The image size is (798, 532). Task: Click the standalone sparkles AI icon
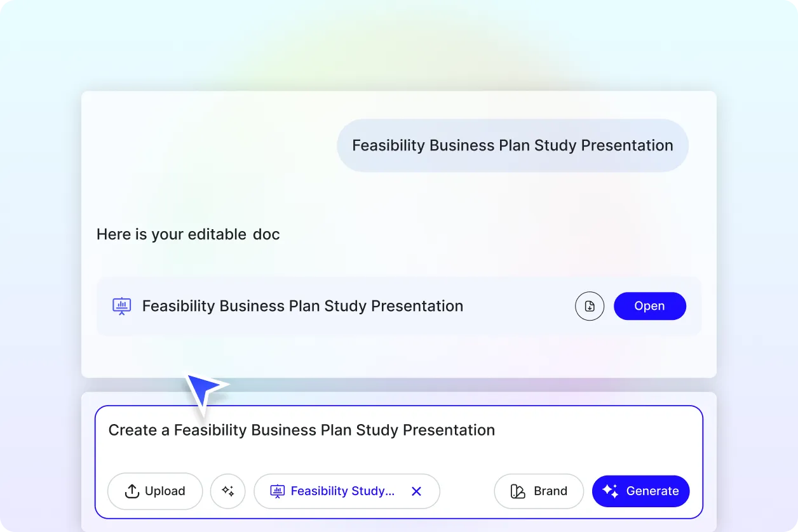pyautogui.click(x=227, y=491)
